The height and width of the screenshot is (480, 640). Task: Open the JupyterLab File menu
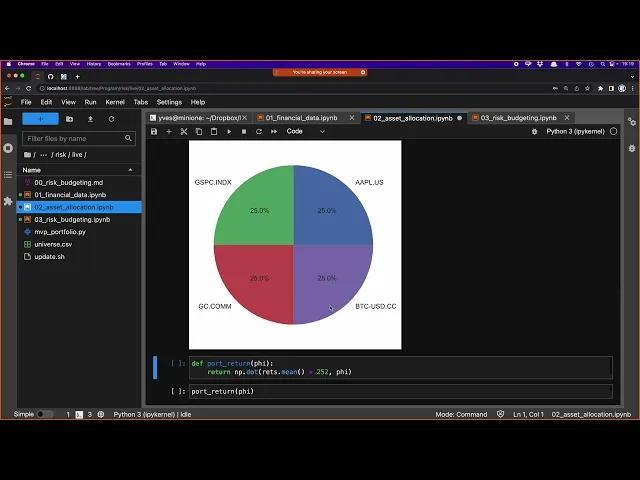click(x=26, y=102)
